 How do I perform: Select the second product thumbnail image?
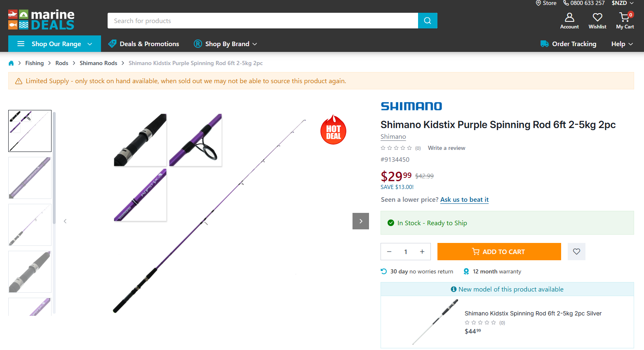pyautogui.click(x=30, y=178)
